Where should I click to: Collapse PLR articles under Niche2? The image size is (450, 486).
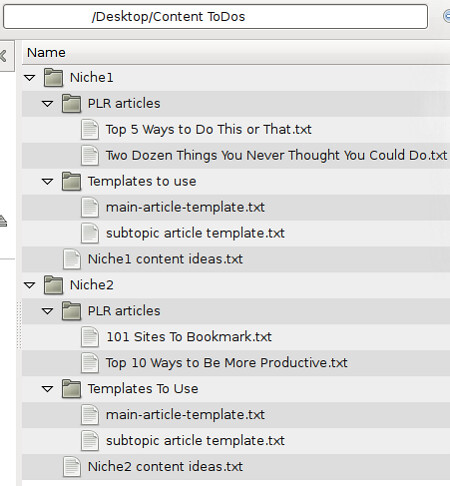click(x=48, y=311)
